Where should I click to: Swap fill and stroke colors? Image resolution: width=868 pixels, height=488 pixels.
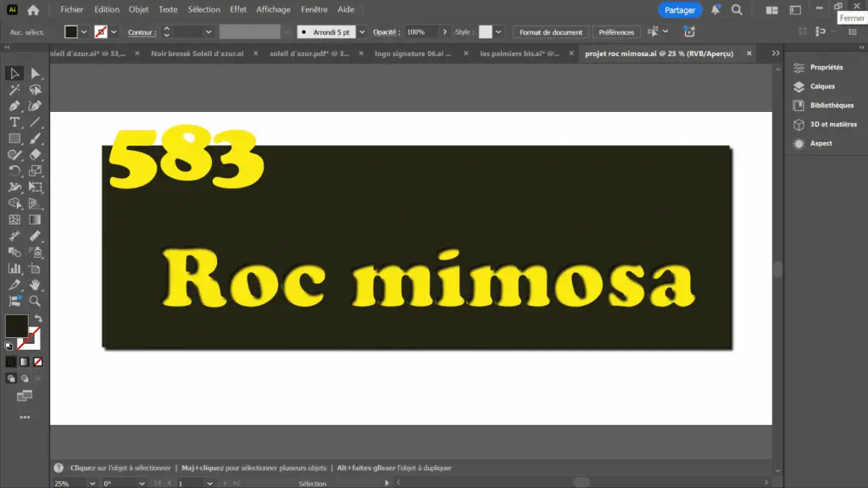click(x=38, y=319)
